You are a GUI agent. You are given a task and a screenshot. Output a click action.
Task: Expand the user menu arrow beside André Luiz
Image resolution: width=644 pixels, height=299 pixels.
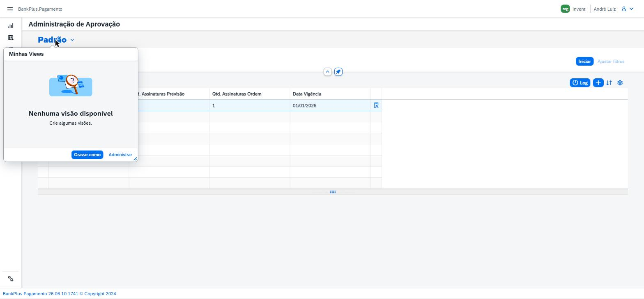(632, 9)
